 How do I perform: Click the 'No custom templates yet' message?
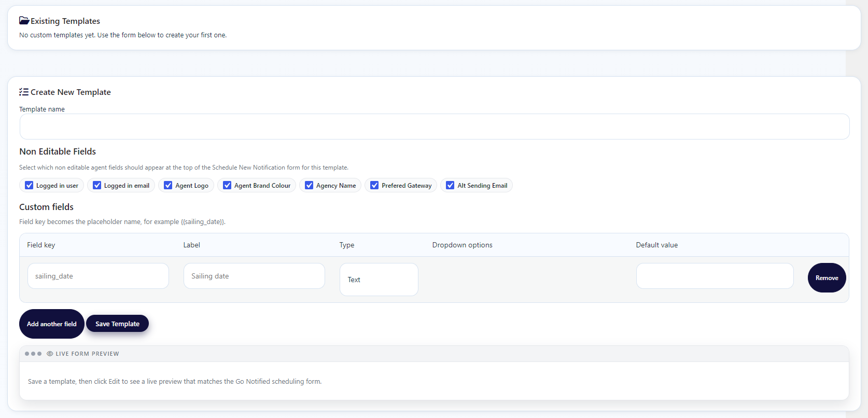pyautogui.click(x=123, y=35)
